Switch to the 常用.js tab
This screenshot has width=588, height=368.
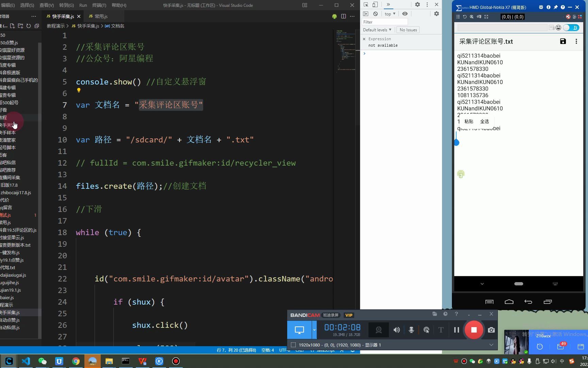coord(98,16)
